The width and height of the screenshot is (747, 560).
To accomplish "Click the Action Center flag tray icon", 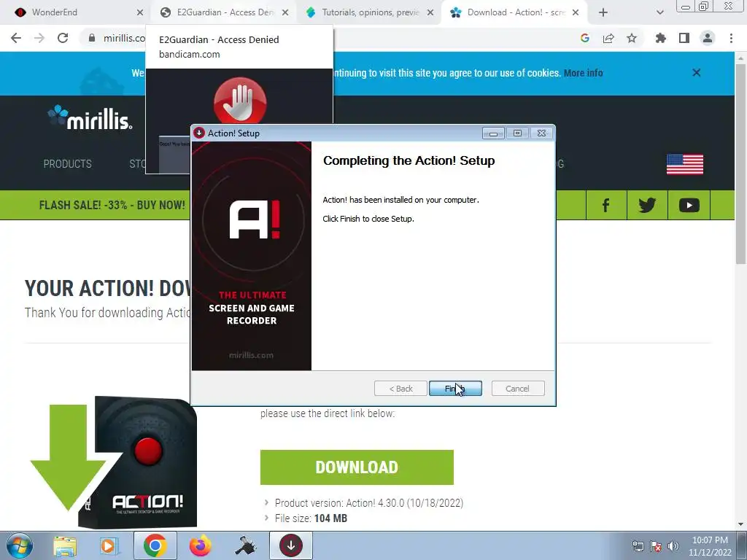I will coord(656,546).
